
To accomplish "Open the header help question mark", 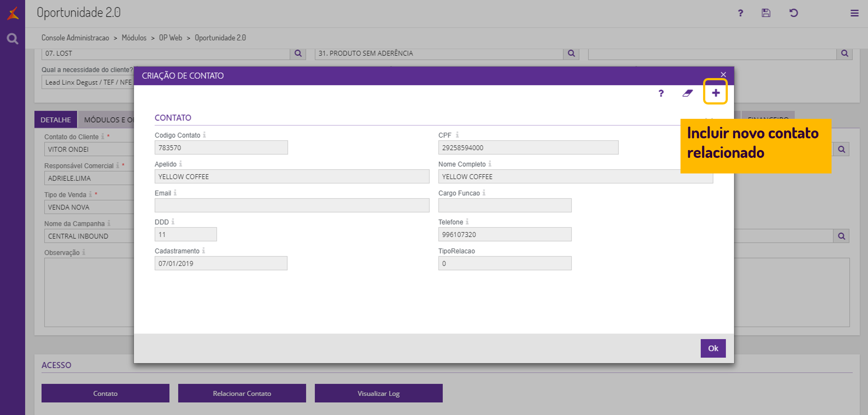I will [x=740, y=13].
